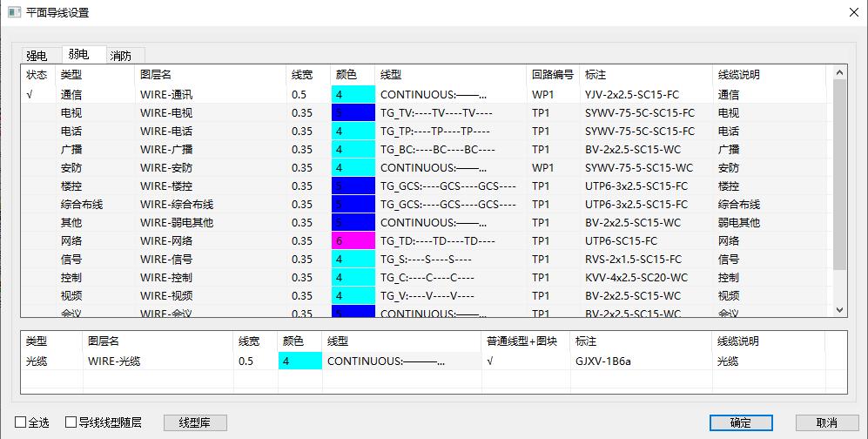Select the 线宽 value in the 电话 row
Image resolution: width=868 pixels, height=439 pixels.
[x=302, y=131]
